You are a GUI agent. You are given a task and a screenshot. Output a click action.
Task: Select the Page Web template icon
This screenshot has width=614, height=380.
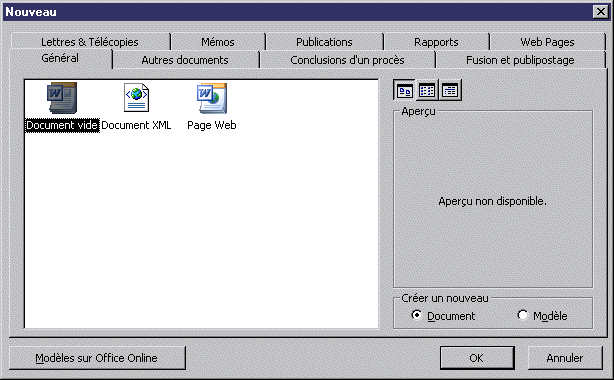point(211,98)
